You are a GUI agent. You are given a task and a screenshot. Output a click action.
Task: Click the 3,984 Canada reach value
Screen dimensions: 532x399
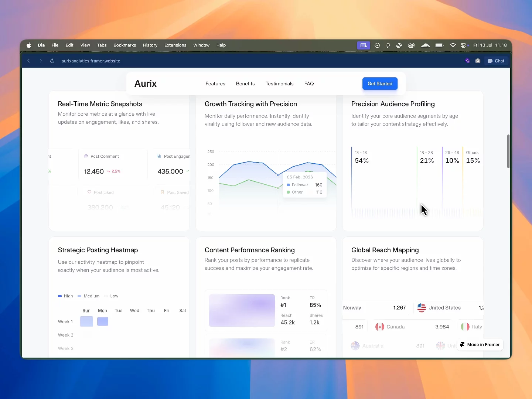point(442,327)
